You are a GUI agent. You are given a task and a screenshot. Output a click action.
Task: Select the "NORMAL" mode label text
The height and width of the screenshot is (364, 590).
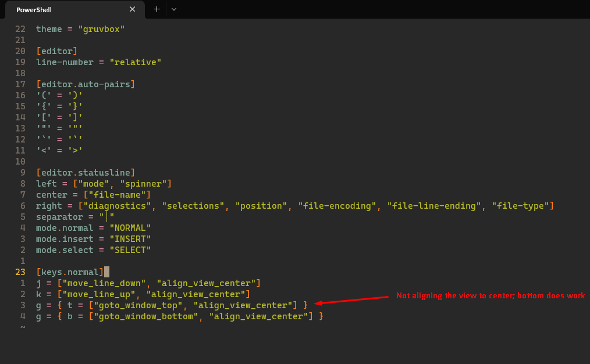(x=130, y=227)
